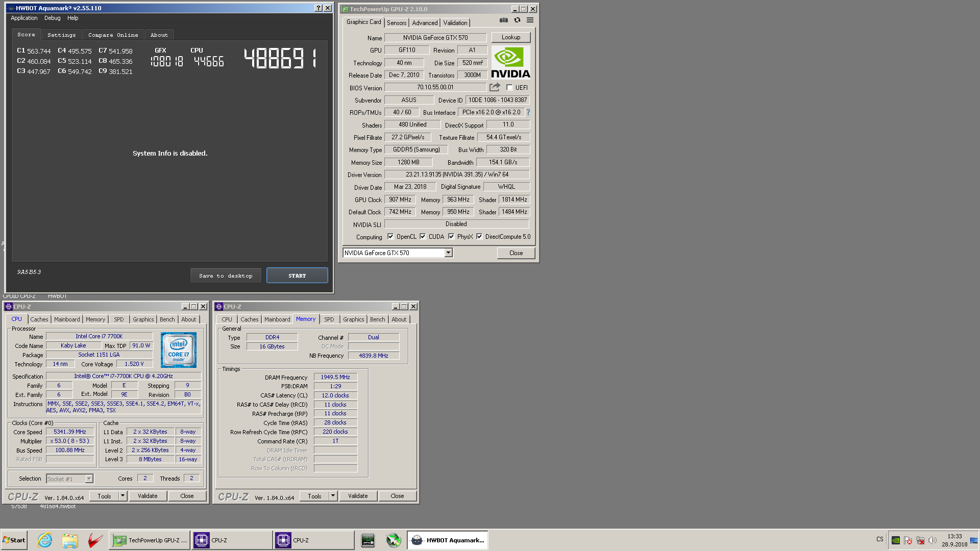Viewport: 980px width, 551px height.
Task: Open the Bench tab in the Memory tab window
Action: pos(378,319)
